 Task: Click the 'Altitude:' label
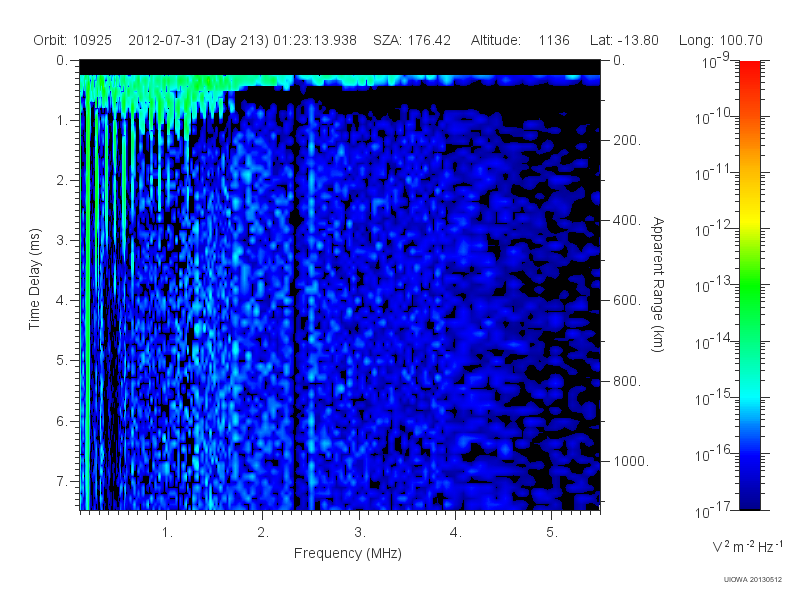495,40
